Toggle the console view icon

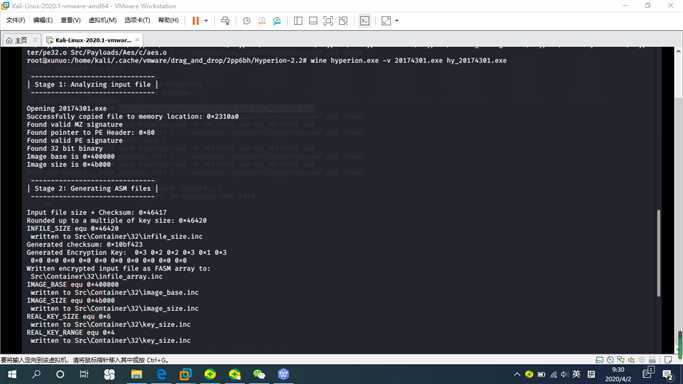pos(365,20)
